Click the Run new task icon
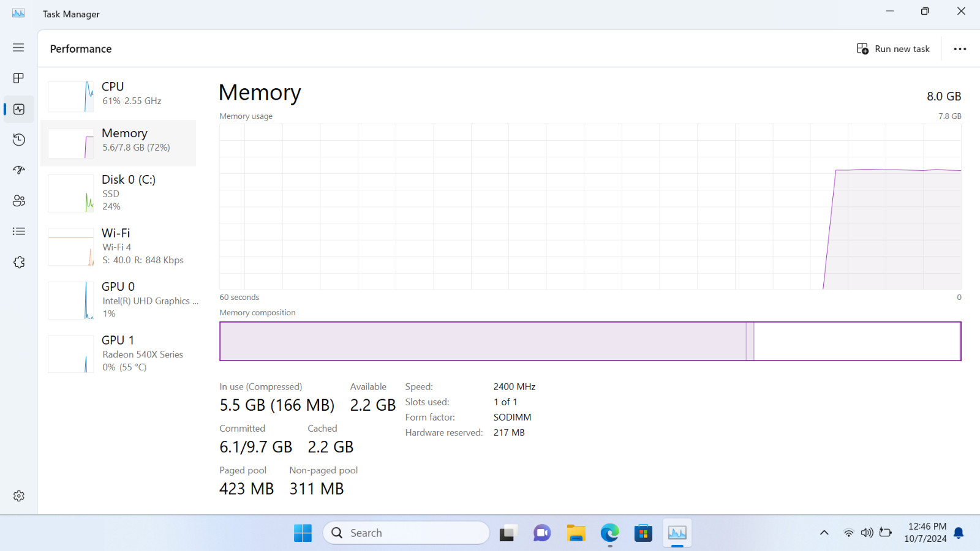 pyautogui.click(x=862, y=49)
